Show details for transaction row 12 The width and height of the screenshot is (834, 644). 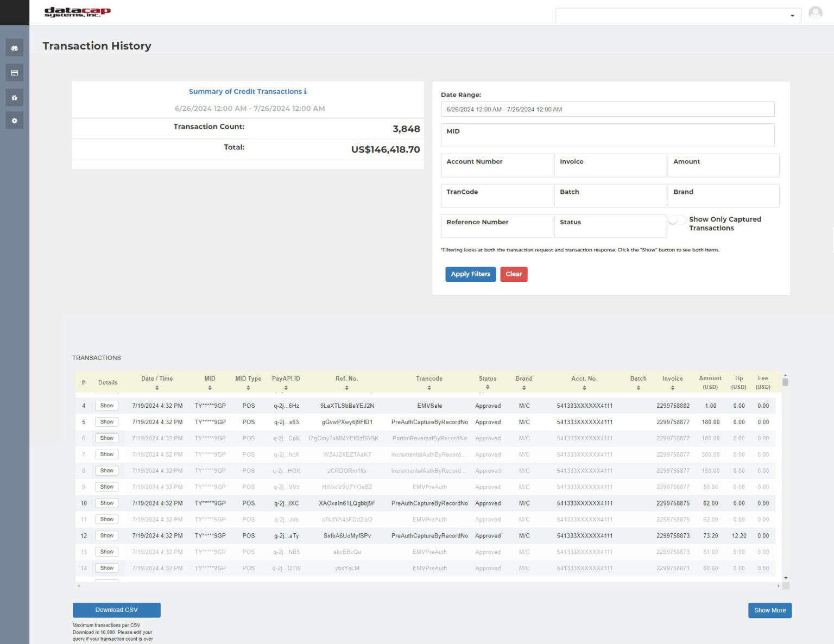pos(106,535)
